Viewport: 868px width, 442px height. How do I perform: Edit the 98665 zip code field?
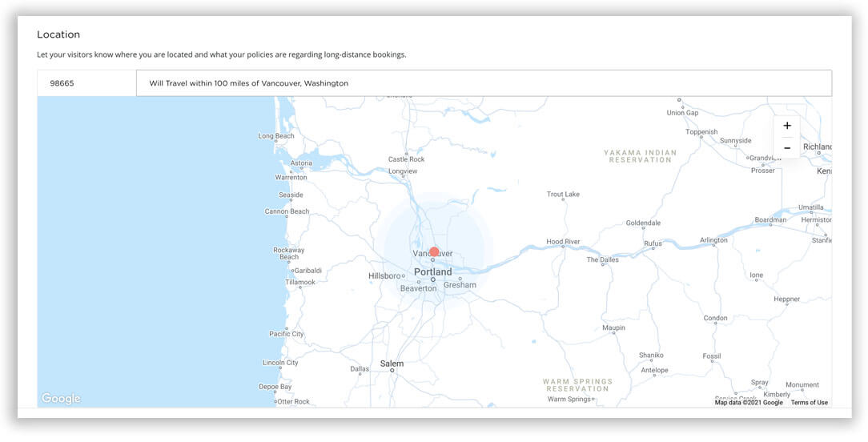(x=87, y=83)
